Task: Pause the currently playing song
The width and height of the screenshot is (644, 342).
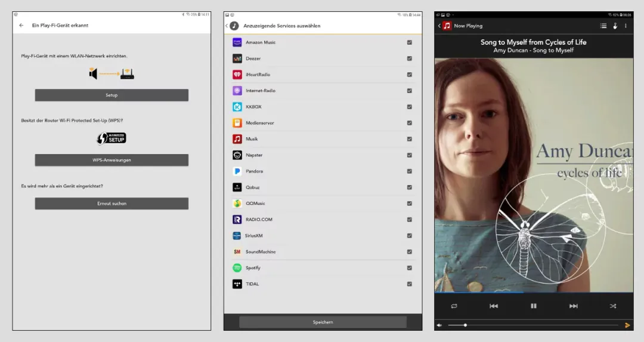Action: pyautogui.click(x=534, y=306)
